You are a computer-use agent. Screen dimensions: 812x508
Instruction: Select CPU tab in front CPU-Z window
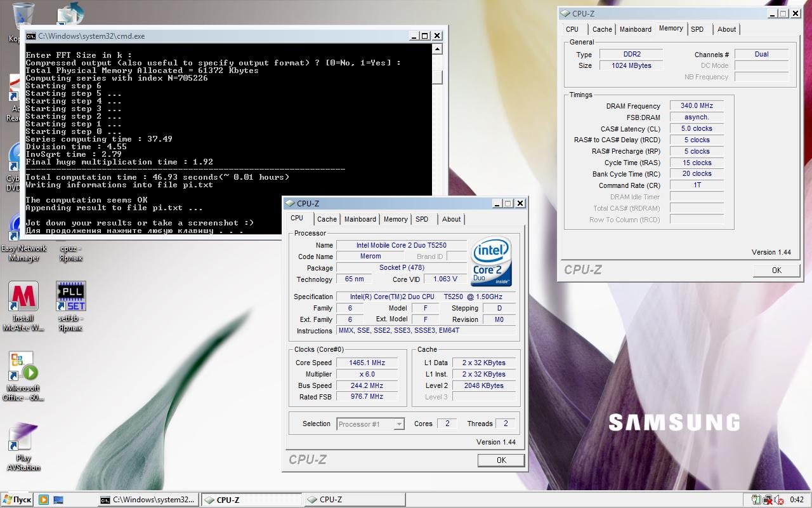(x=297, y=218)
